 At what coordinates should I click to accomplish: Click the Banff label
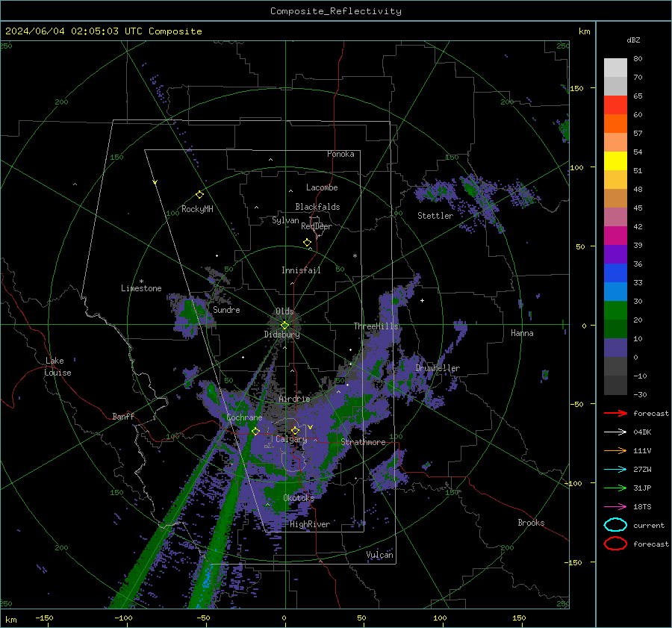(123, 416)
